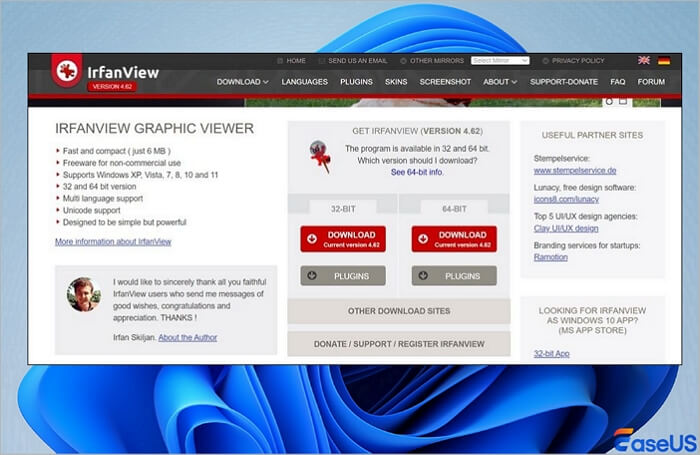700x455 pixels.
Task: Click the 'Fast and compact ( just 6 MB )' text
Action: [x=117, y=151]
